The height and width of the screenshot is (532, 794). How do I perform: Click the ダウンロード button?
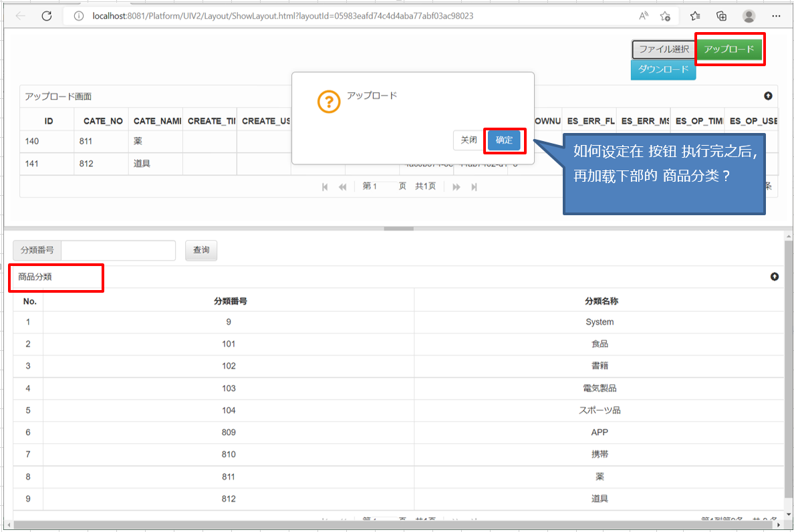click(x=664, y=70)
